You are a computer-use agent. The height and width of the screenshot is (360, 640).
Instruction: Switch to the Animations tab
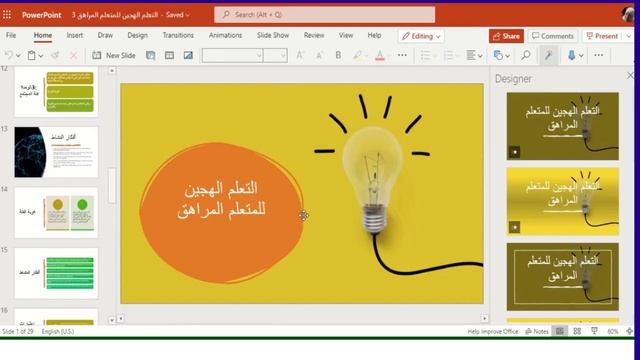[225, 36]
